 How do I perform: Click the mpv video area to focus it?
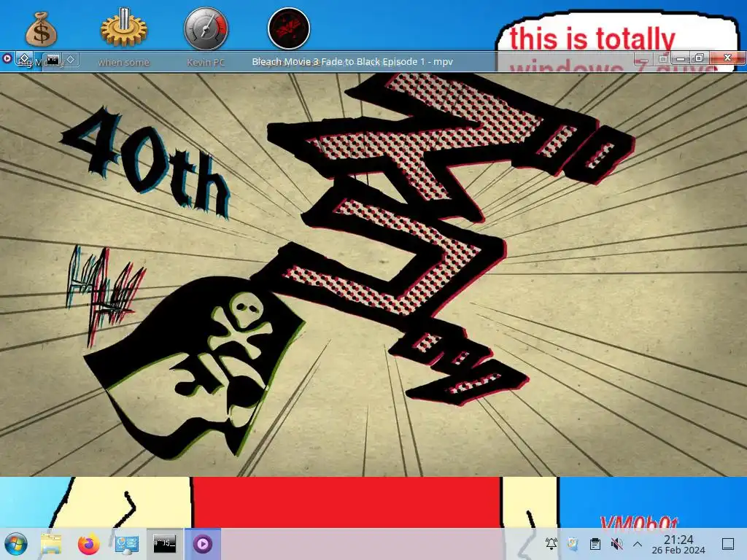[373, 274]
